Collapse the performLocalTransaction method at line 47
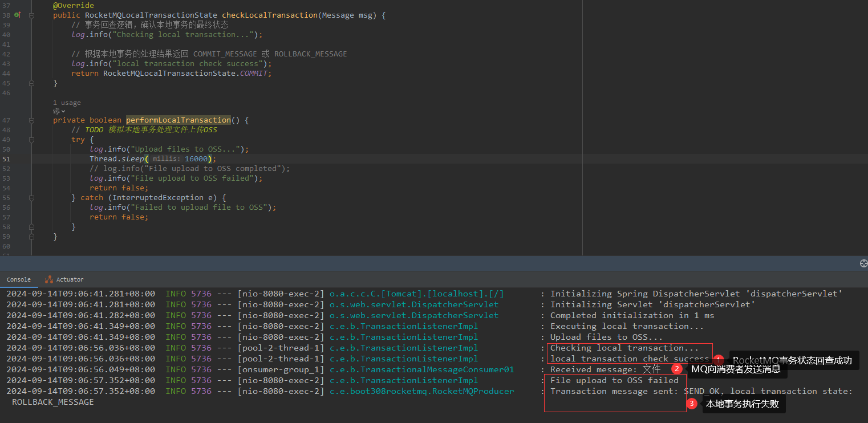868x423 pixels. pos(31,120)
